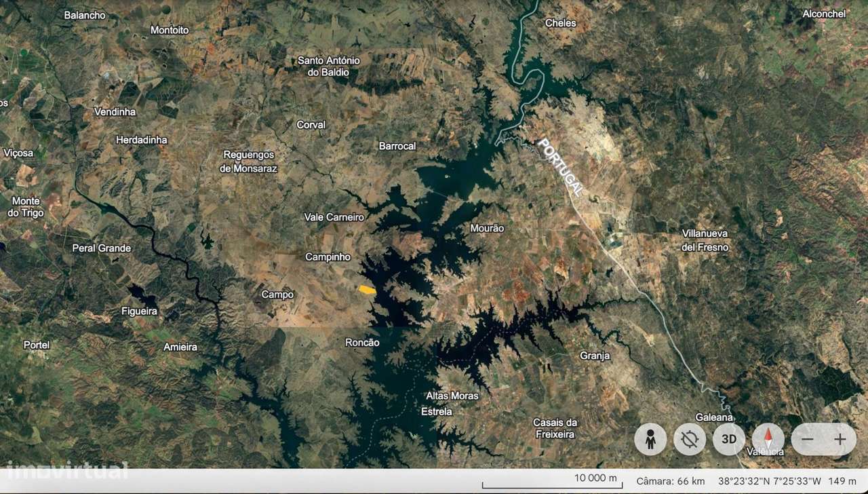The image size is (868, 494).
Task: Click the Cheles town label
Action: (561, 23)
